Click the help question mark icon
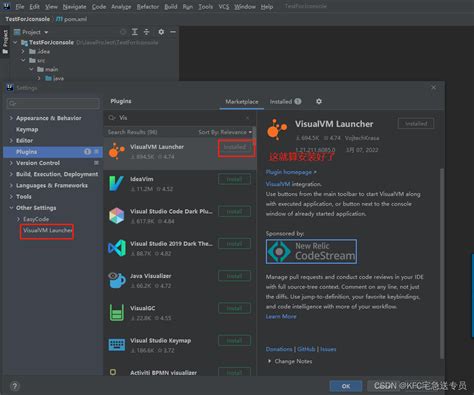 point(15,386)
